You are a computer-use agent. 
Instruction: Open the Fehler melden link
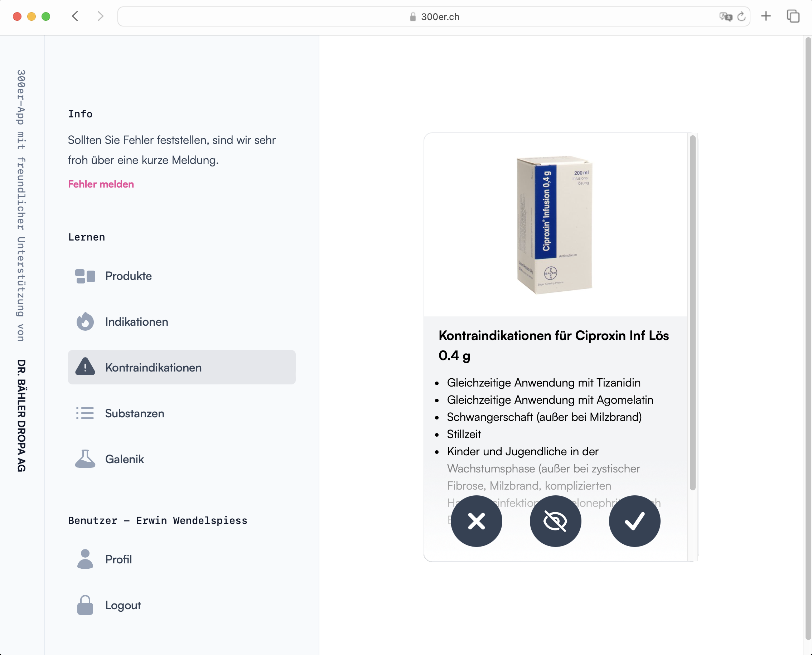point(101,184)
